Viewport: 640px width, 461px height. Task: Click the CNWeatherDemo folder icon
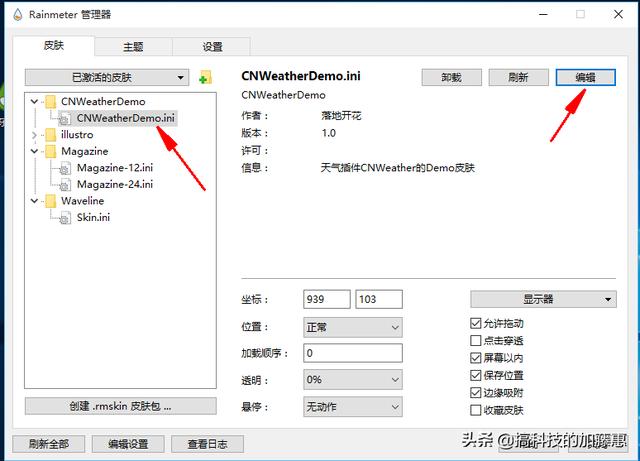tap(51, 101)
